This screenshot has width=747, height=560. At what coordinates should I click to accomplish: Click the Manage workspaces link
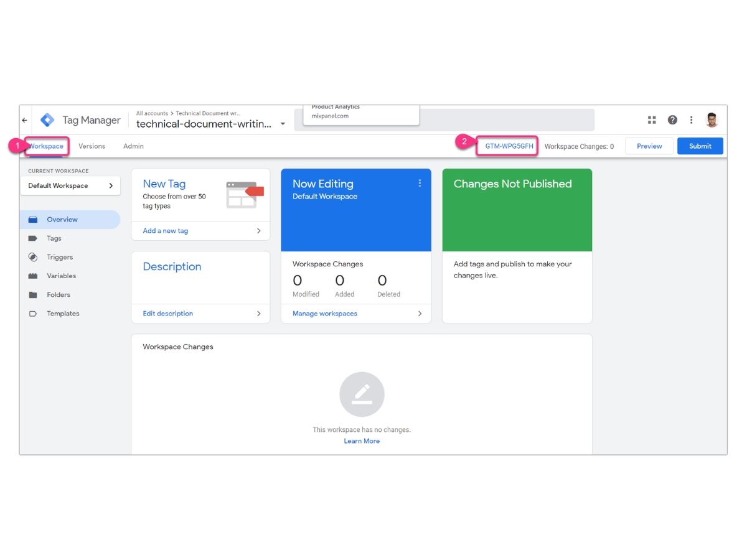coord(325,314)
